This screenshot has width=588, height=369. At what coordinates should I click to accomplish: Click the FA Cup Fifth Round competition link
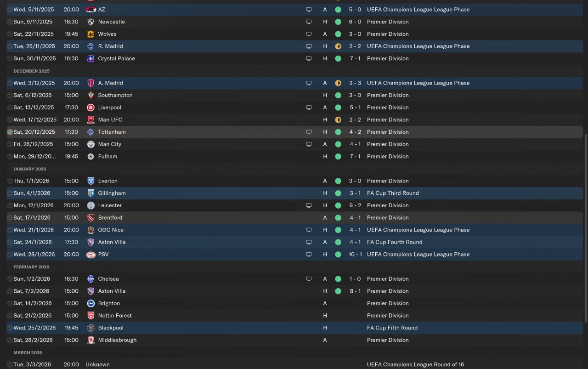[392, 328]
